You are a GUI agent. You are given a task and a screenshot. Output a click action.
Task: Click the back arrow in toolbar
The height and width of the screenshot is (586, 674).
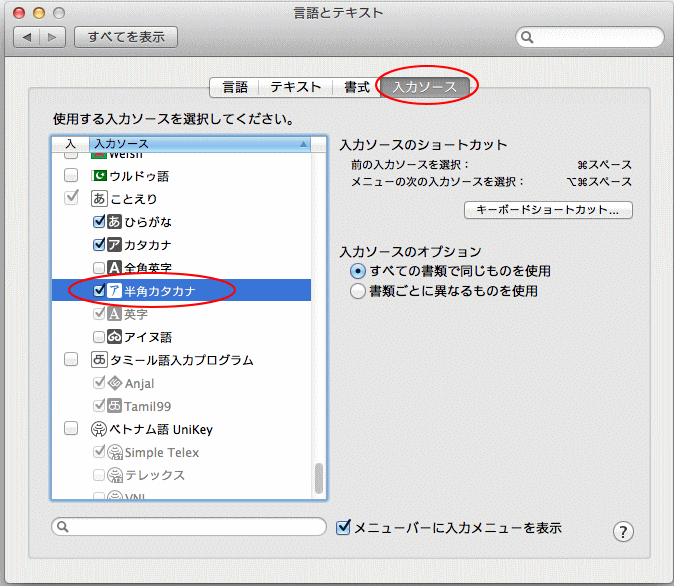(27, 37)
